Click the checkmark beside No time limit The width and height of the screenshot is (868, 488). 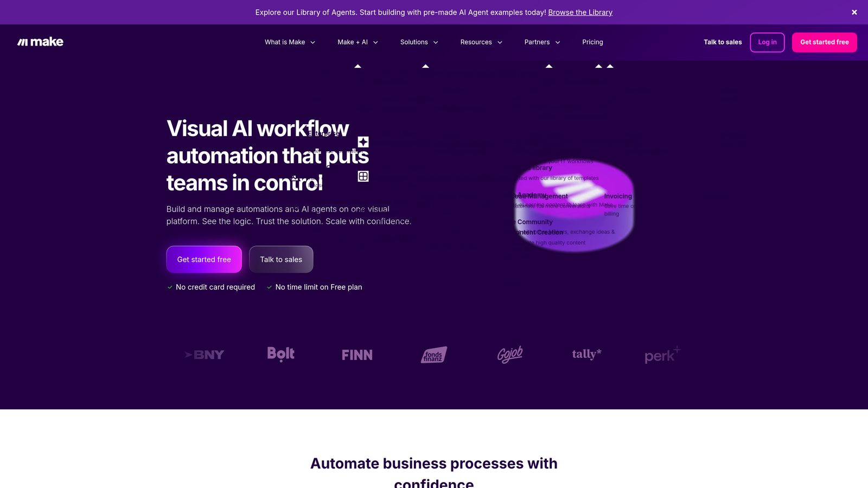pos(269,287)
